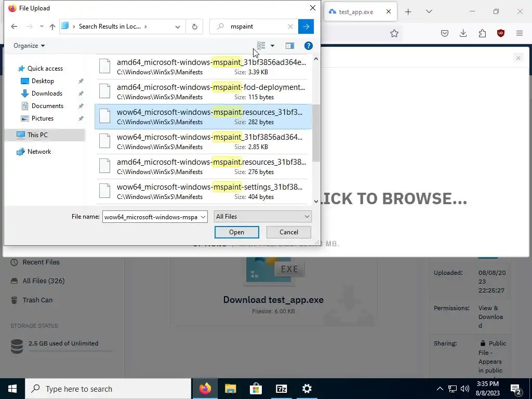Click the Cancel button
The width and height of the screenshot is (532, 399).
289,232
